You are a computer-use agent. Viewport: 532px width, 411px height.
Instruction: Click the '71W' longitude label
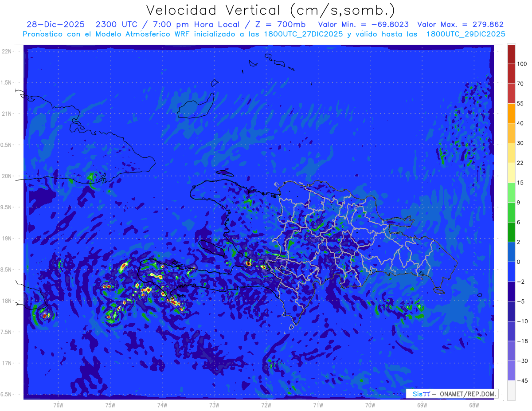point(318,405)
